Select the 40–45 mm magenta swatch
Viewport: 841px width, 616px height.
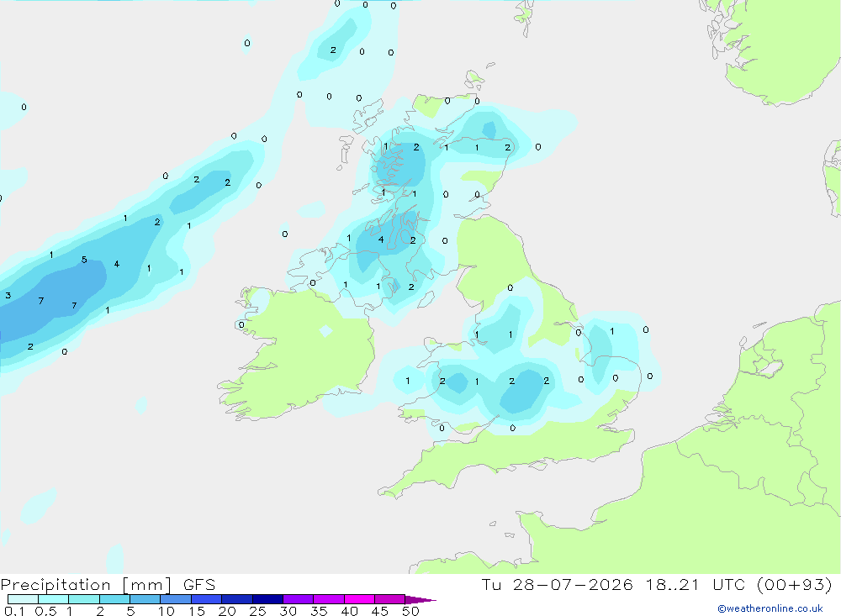[359, 599]
